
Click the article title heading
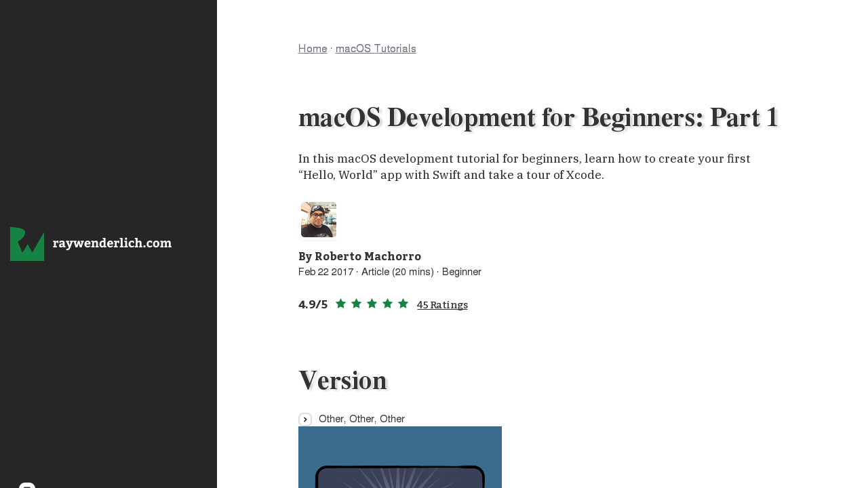pos(539,118)
